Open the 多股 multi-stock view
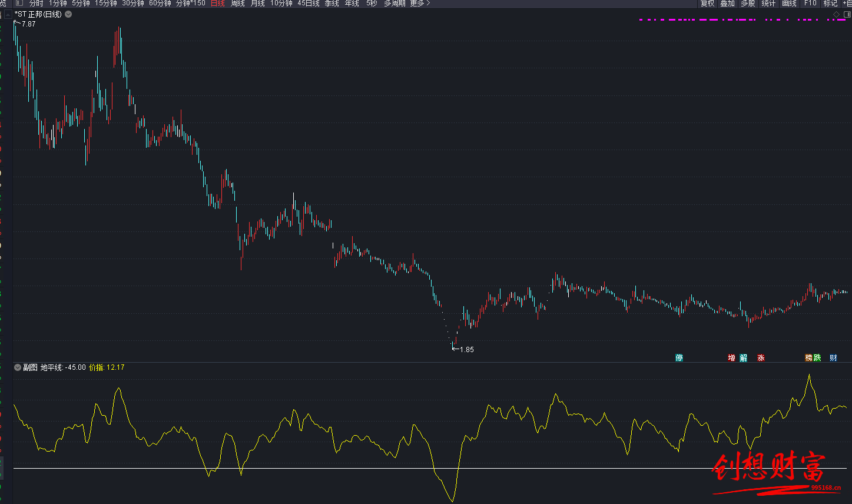 tap(748, 4)
